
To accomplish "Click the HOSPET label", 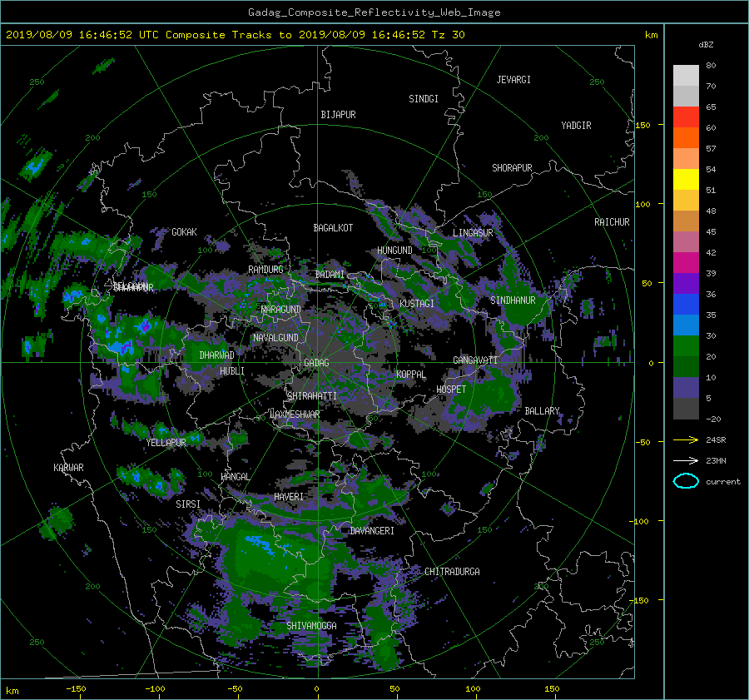I will coord(451,390).
